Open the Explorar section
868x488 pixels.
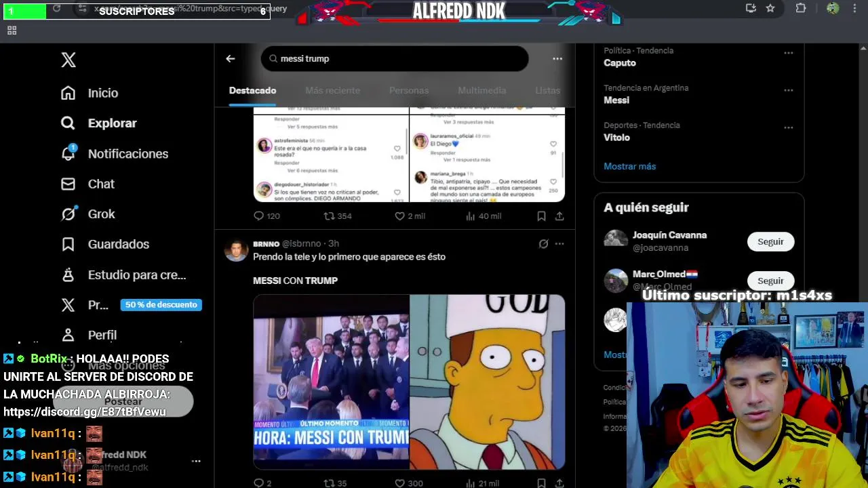tap(99, 123)
